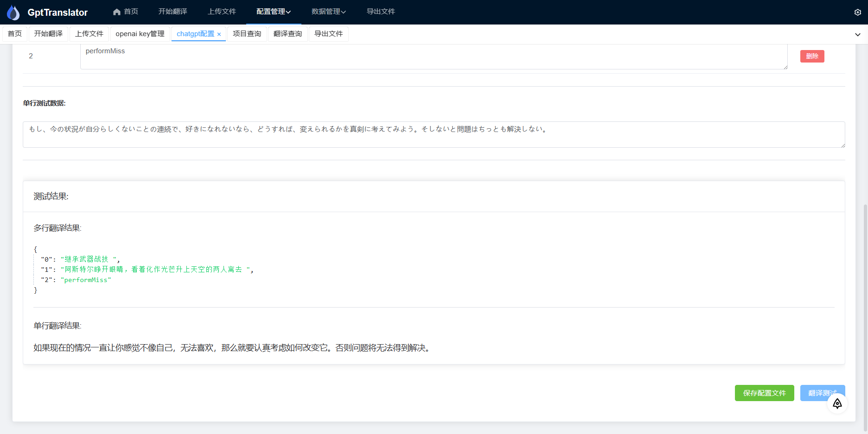The image size is (868, 434).
Task: Open the settings gear icon
Action: pyautogui.click(x=857, y=13)
